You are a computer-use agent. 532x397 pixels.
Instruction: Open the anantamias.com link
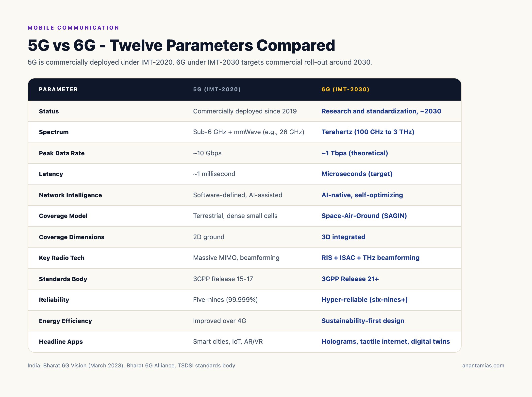tap(483, 365)
